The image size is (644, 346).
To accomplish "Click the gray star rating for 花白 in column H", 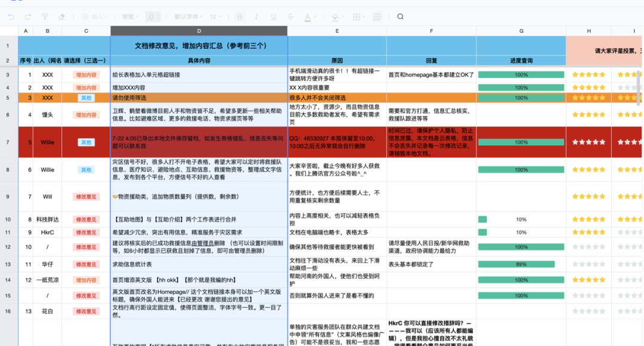I will [589, 311].
